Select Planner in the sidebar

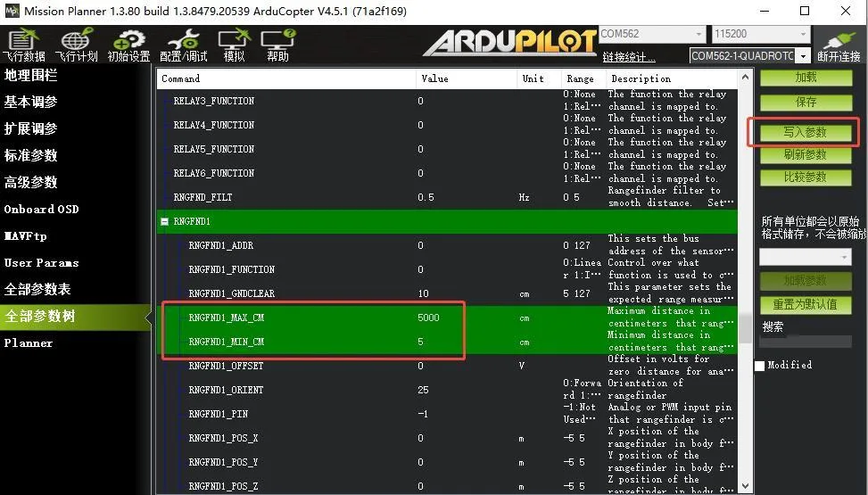tap(29, 343)
